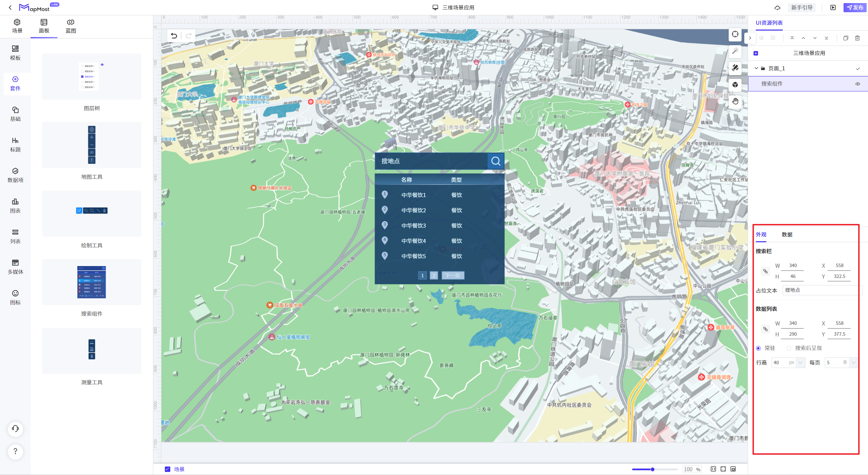Duplicate the selected layer
This screenshot has width=868, height=475.
[x=846, y=38]
